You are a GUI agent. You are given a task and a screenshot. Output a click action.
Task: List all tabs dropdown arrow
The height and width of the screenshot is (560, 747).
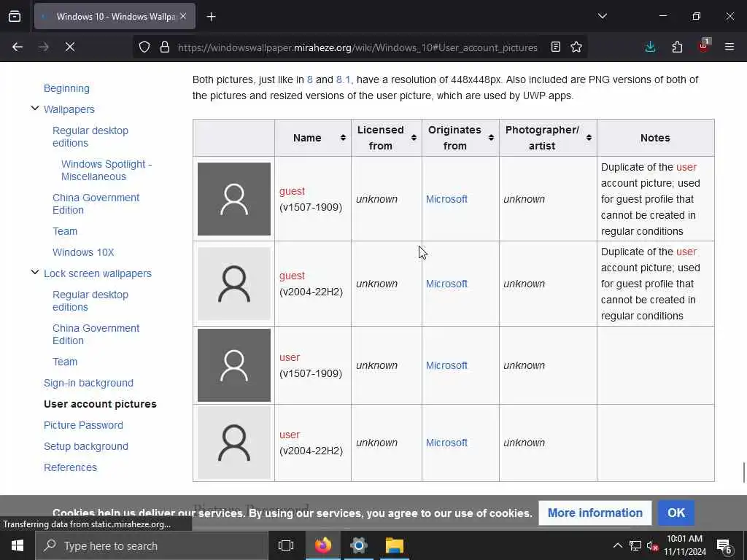coord(602,16)
